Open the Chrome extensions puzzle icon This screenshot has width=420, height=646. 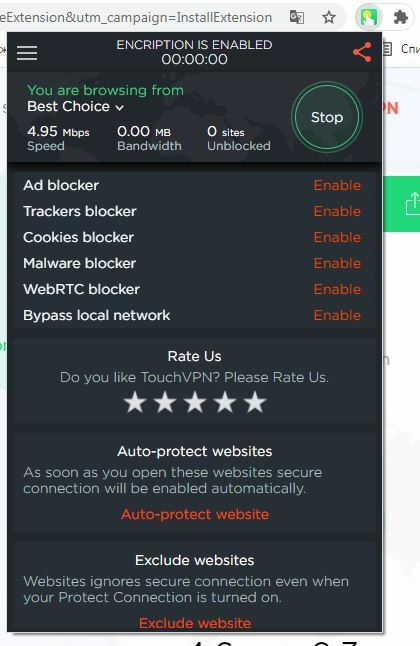pyautogui.click(x=400, y=17)
